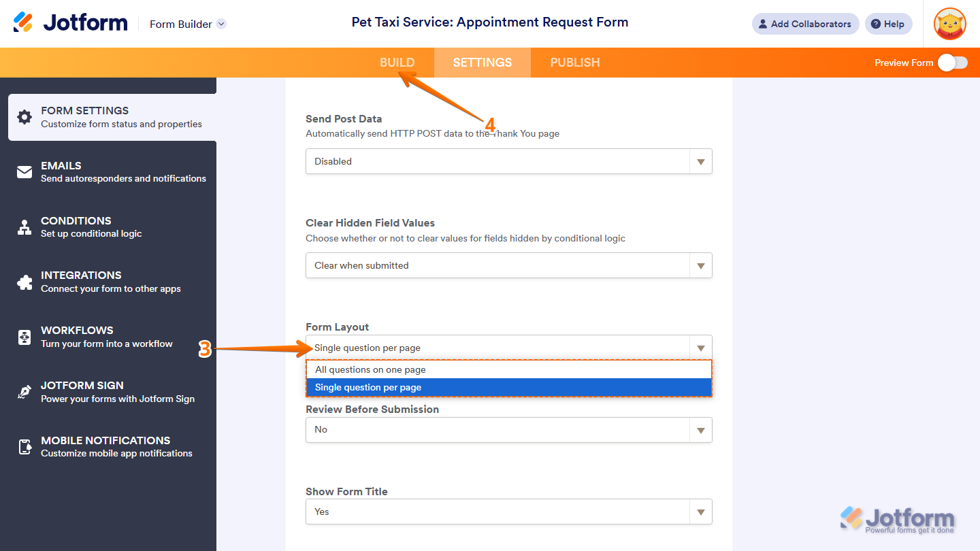Click the Jotform Sign pen icon
Screen dimensions: 980x551
click(x=24, y=392)
